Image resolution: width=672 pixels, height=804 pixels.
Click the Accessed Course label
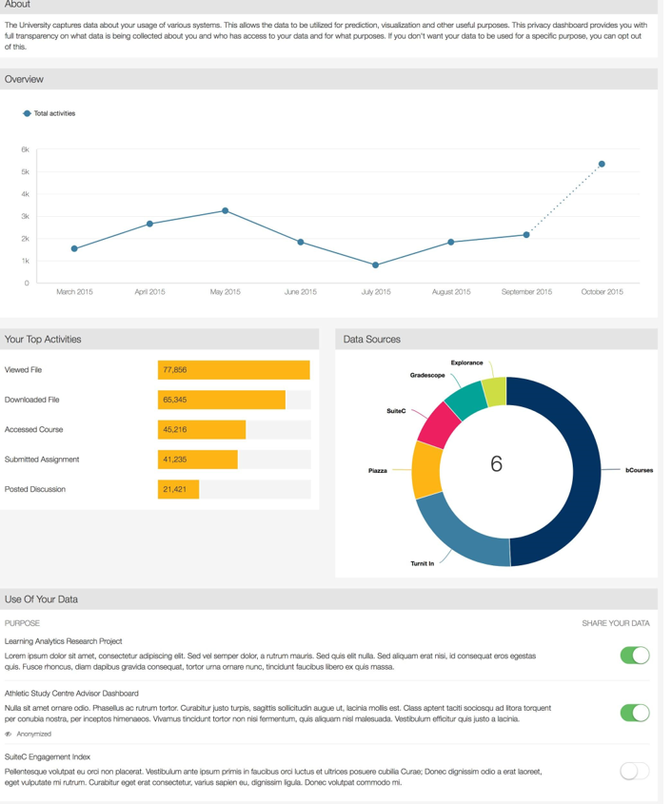point(34,430)
